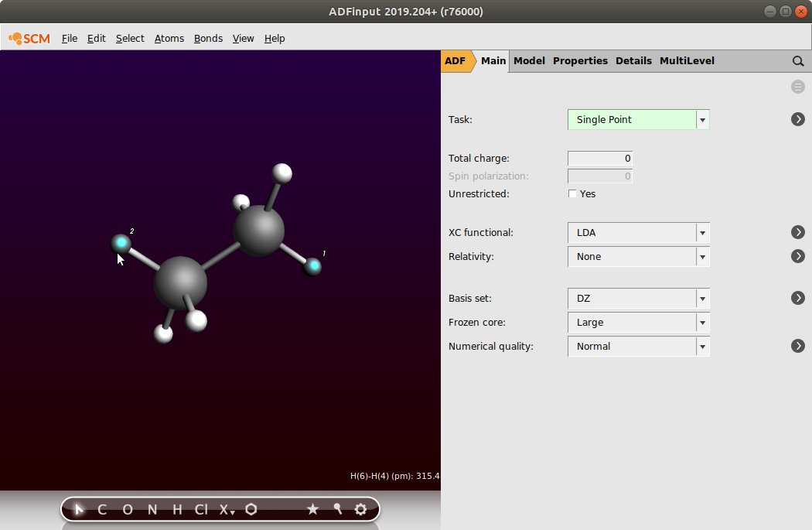Click the arrow button next to Relativity
Image resolution: width=812 pixels, height=530 pixels.
pos(798,256)
